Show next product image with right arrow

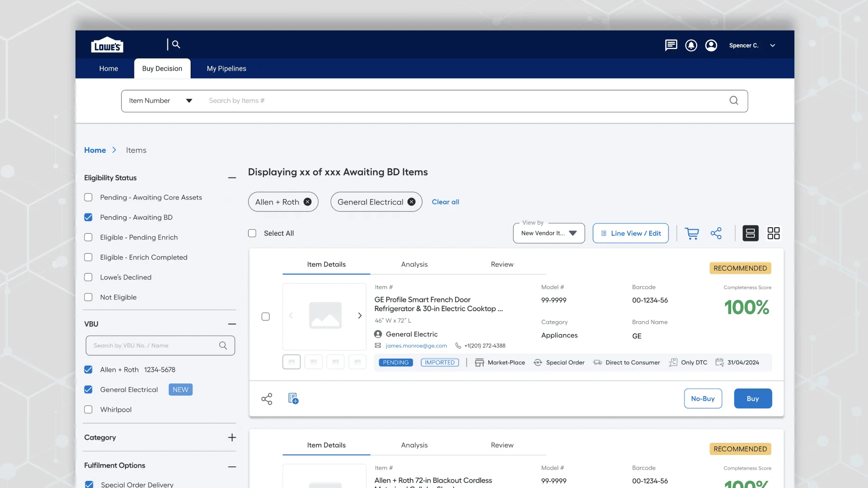pyautogui.click(x=359, y=315)
